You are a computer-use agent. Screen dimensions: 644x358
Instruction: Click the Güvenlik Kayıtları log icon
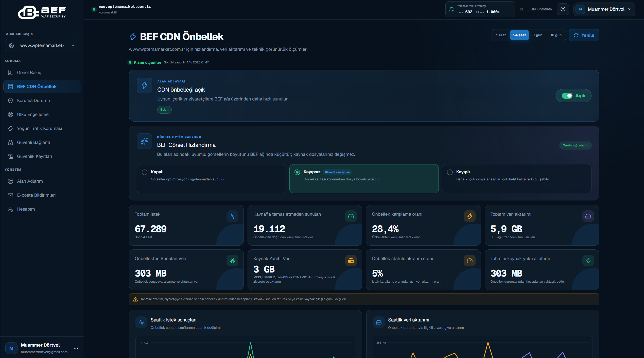(10, 156)
